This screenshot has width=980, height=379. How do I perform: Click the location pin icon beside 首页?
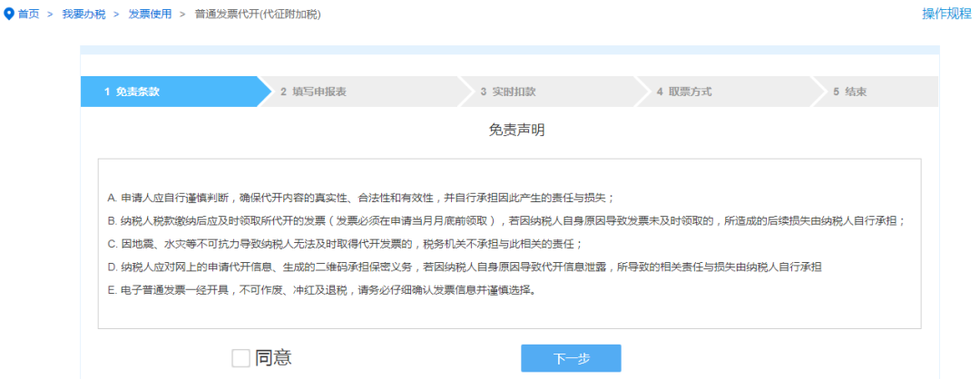9,14
